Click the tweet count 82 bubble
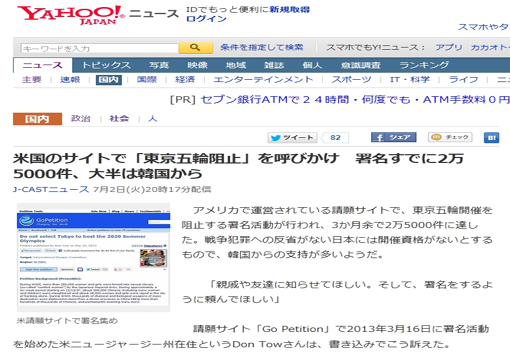The width and height of the screenshot is (510, 362). pyautogui.click(x=335, y=138)
